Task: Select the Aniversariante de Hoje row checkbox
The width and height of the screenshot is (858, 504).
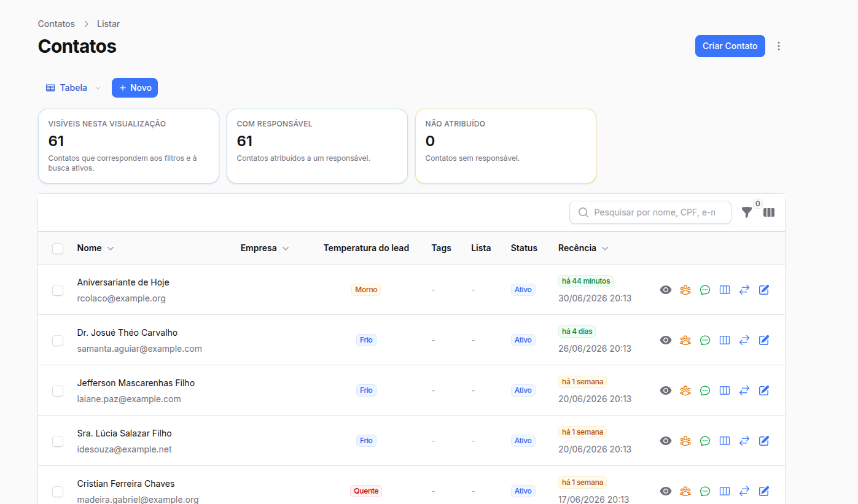Action: [x=58, y=290]
